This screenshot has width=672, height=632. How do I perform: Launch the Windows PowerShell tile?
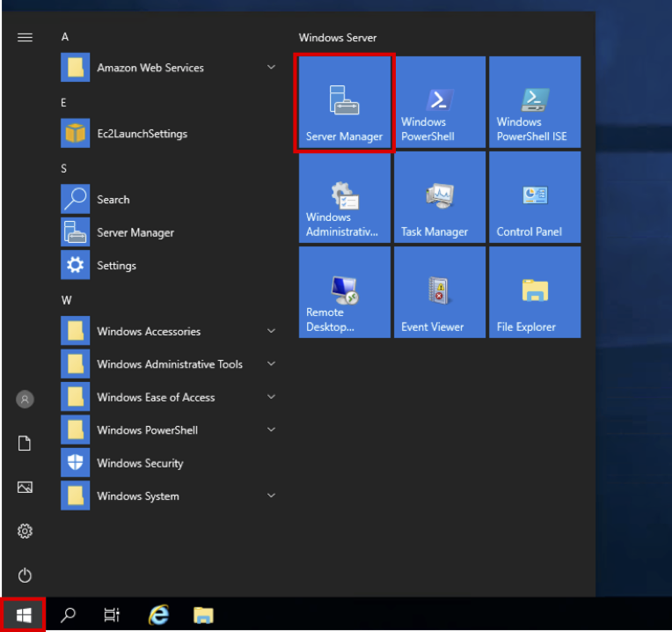tap(439, 103)
